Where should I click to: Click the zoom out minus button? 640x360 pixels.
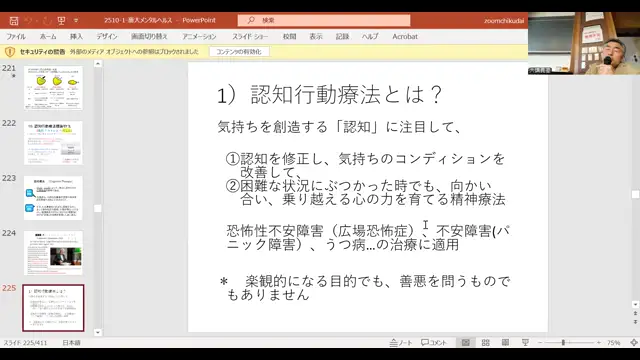tap(540, 342)
